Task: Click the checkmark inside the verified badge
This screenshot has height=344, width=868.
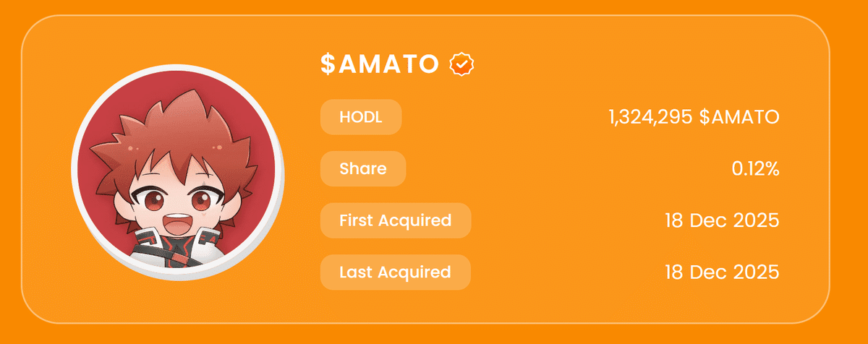Action: [x=461, y=65]
